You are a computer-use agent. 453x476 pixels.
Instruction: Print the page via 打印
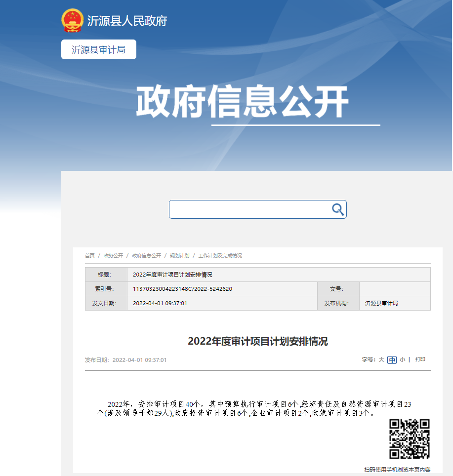click(420, 359)
